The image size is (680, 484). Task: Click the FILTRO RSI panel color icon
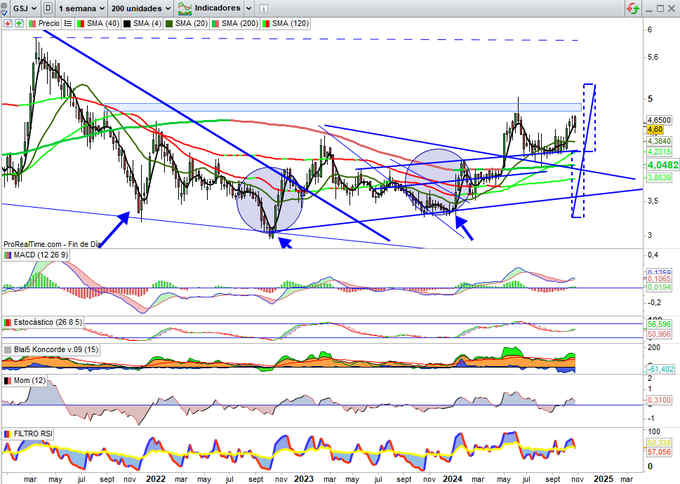pyautogui.click(x=8, y=434)
